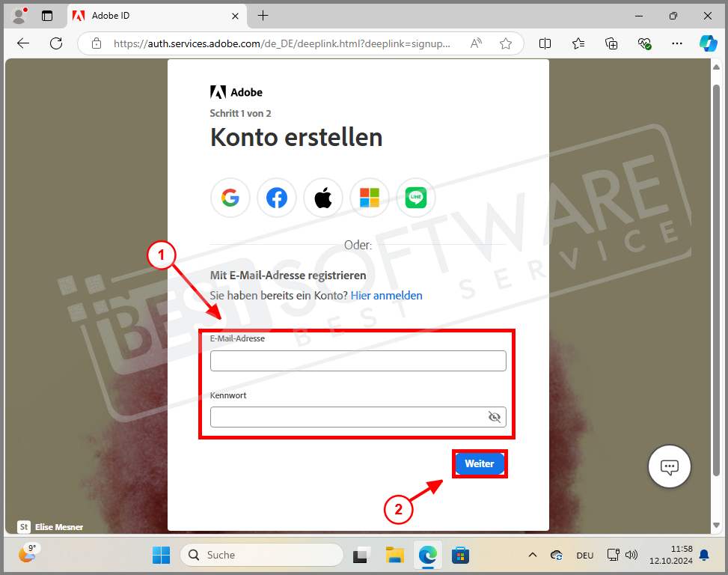Open Browser essentials heart icon
Screen dimensions: 728x575
(644, 43)
